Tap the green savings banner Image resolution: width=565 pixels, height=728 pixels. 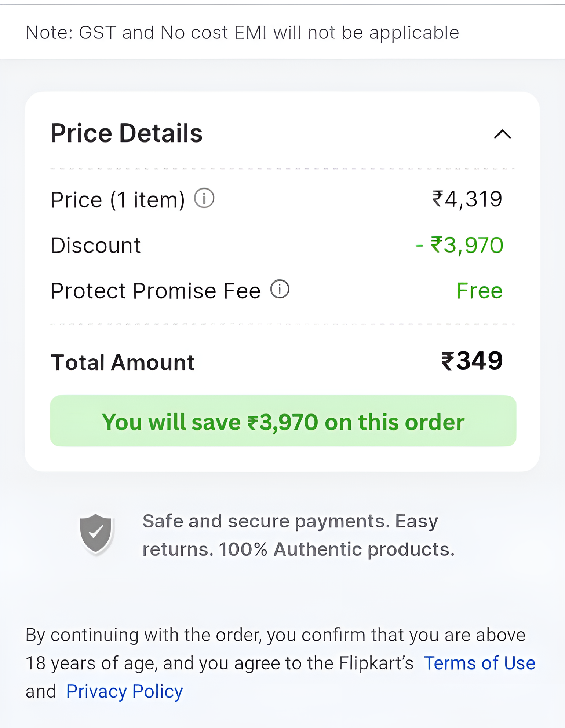[x=283, y=421]
